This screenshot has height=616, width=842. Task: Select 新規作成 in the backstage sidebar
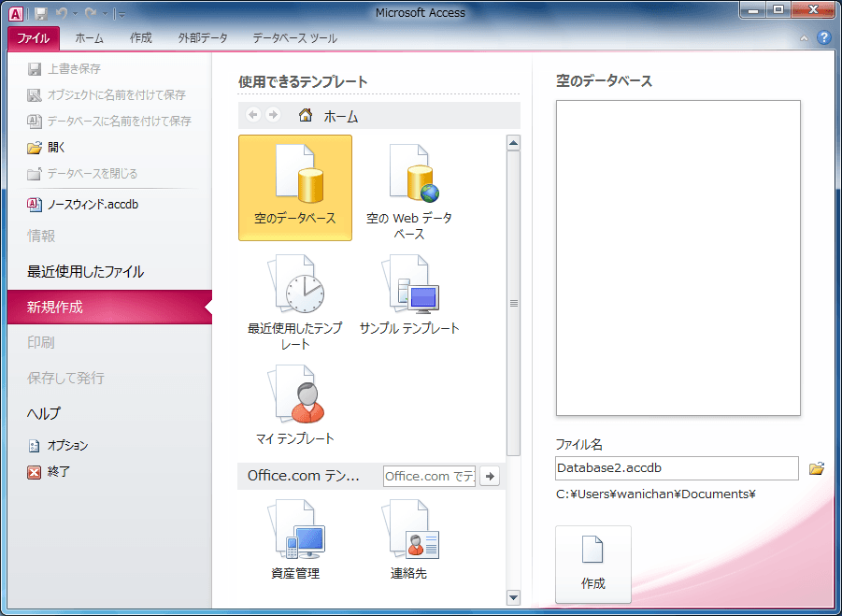click(109, 308)
